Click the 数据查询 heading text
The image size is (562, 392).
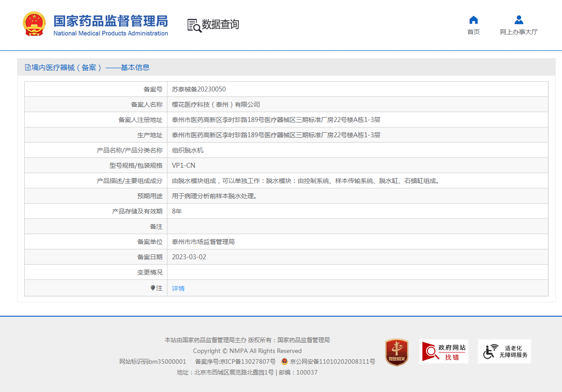pyautogui.click(x=220, y=25)
